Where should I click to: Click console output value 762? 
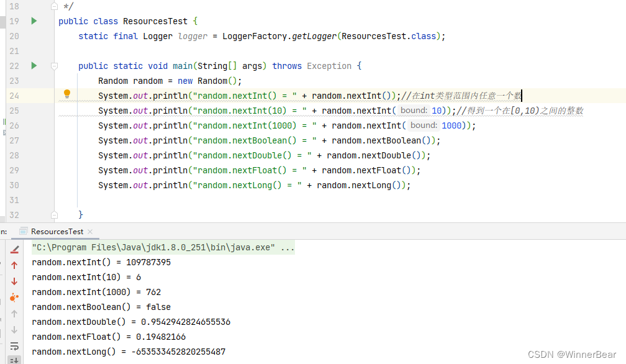(x=153, y=292)
